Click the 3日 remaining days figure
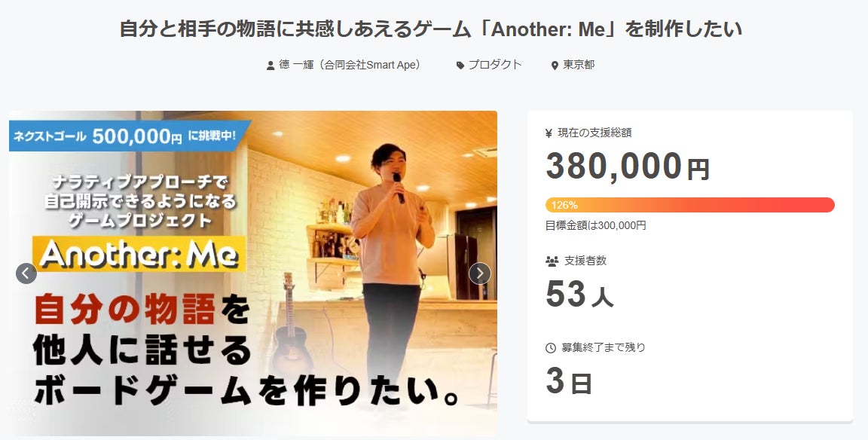This screenshot has height=440, width=868. [569, 381]
